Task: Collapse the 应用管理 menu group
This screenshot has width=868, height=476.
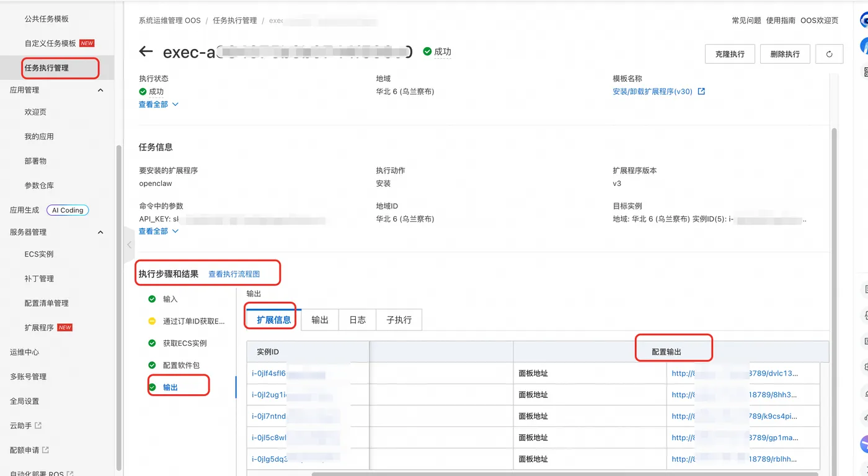Action: click(x=101, y=90)
